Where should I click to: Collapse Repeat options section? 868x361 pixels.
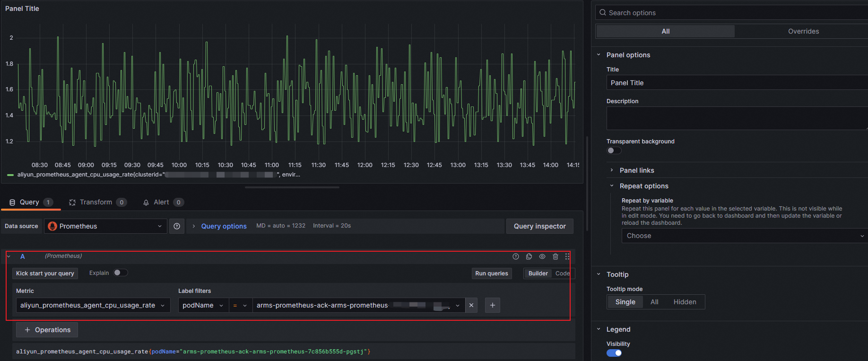[612, 186]
